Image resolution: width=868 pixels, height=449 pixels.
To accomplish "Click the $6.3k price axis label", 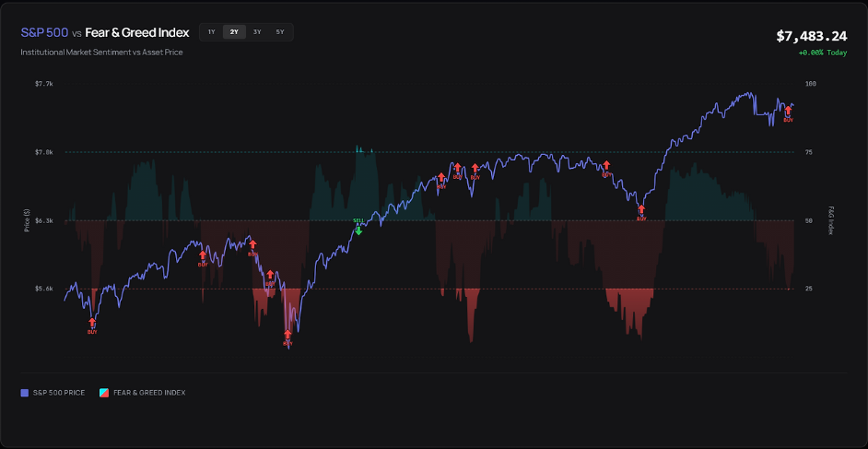I will (x=43, y=220).
